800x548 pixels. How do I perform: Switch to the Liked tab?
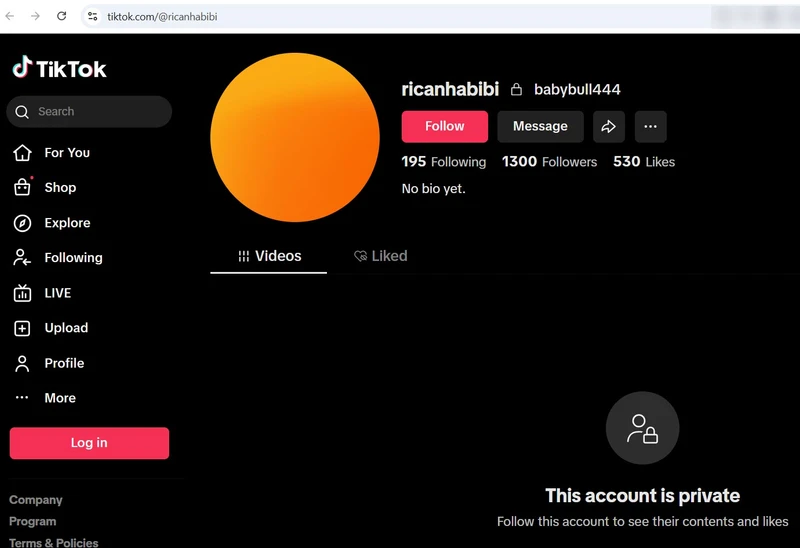(x=381, y=256)
